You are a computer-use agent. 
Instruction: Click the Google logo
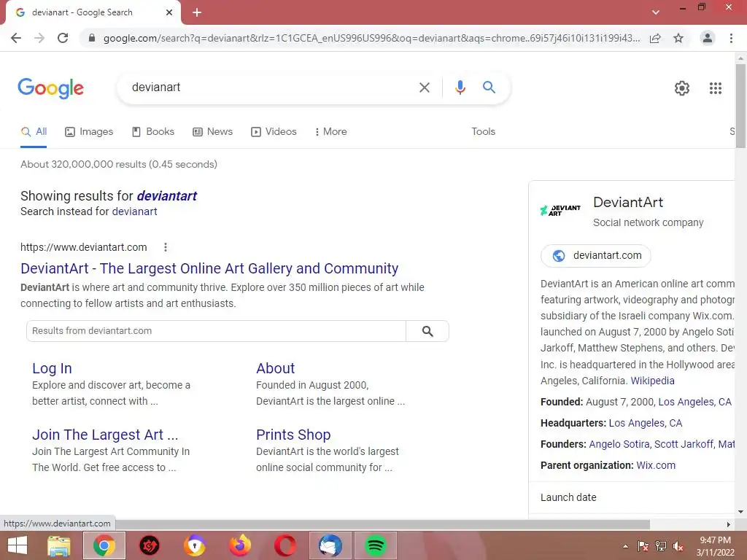click(51, 88)
